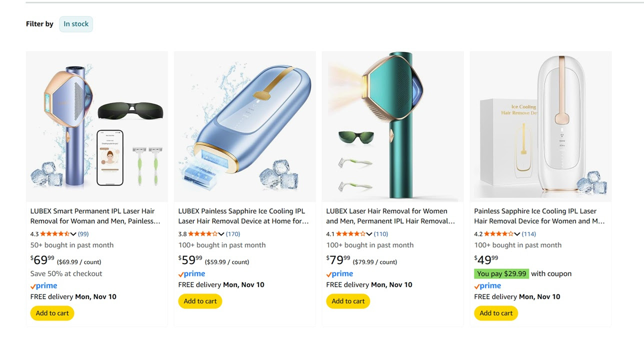Open the blue LUBEX Sapphire device image

[x=244, y=126]
